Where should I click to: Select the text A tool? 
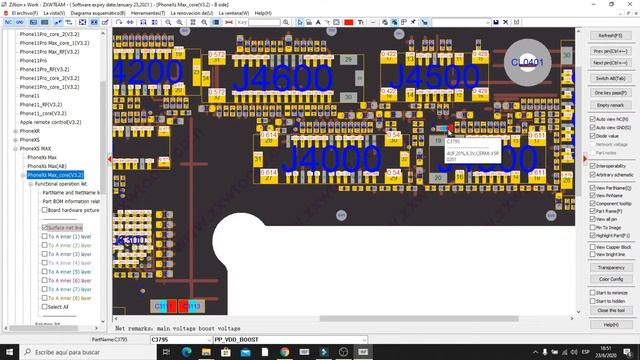(318, 22)
